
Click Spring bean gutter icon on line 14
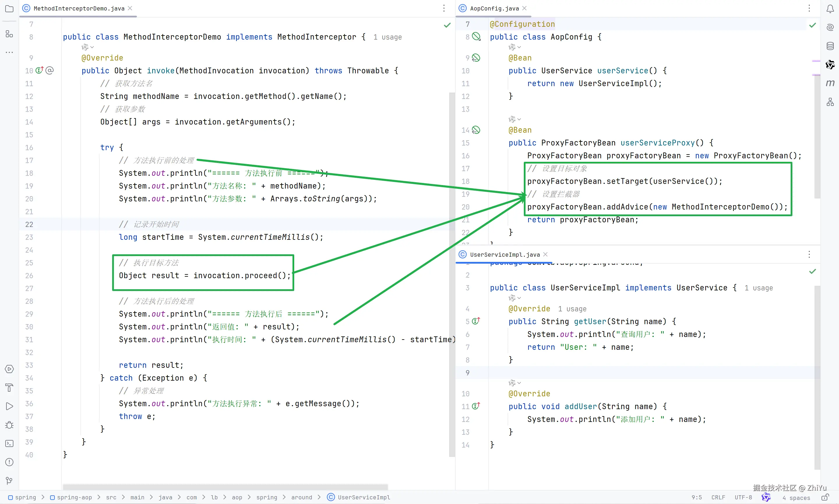pyautogui.click(x=476, y=130)
